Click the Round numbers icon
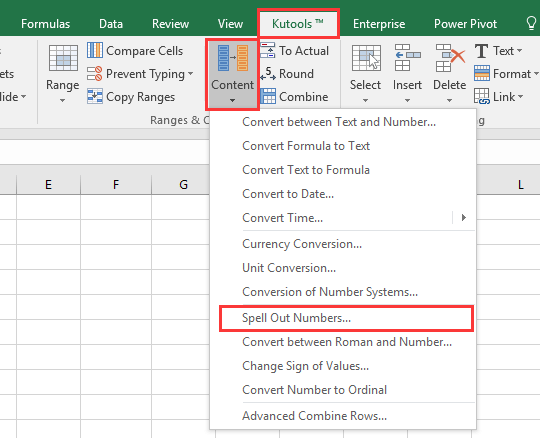Image resolution: width=540 pixels, height=438 pixels. [x=268, y=73]
